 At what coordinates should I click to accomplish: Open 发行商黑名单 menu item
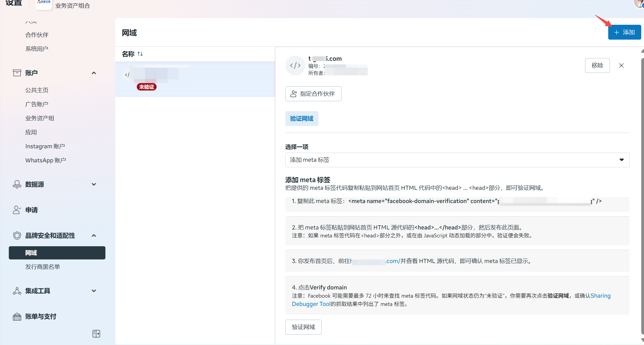pyautogui.click(x=42, y=267)
